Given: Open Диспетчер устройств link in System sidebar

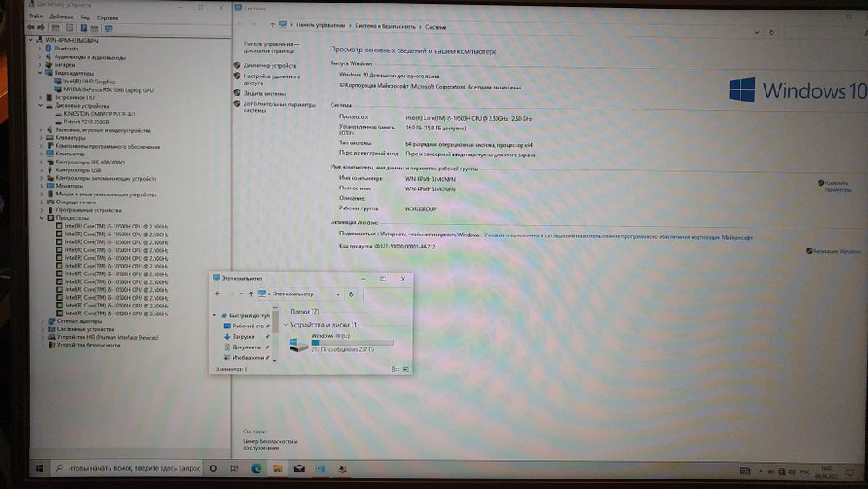Looking at the screenshot, I should (x=270, y=65).
